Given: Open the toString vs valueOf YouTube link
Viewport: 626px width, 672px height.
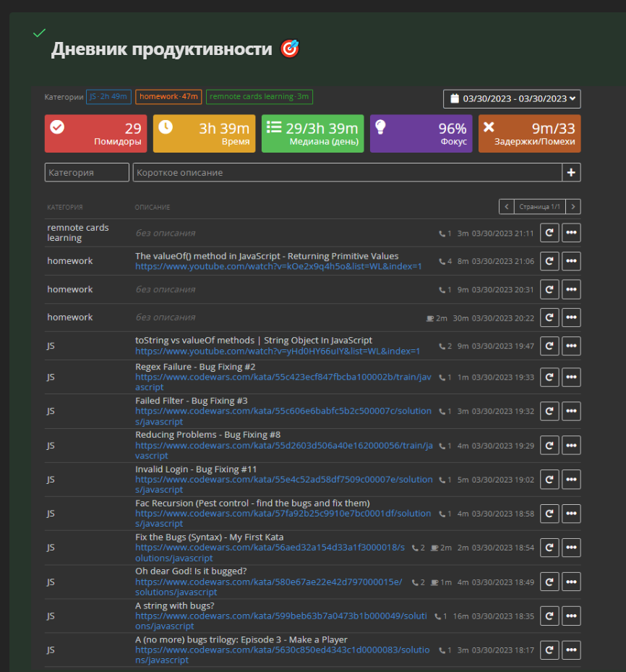Looking at the screenshot, I should [277, 352].
